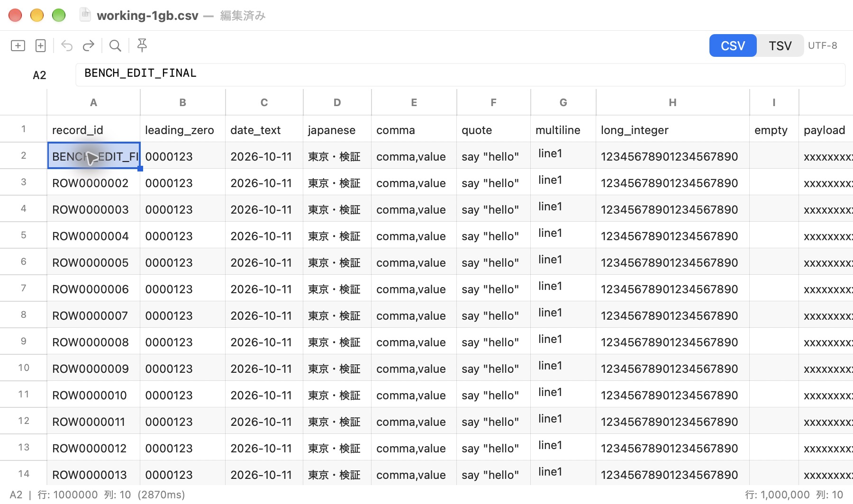Click the multiline header cell
853x504 pixels.
coord(563,130)
